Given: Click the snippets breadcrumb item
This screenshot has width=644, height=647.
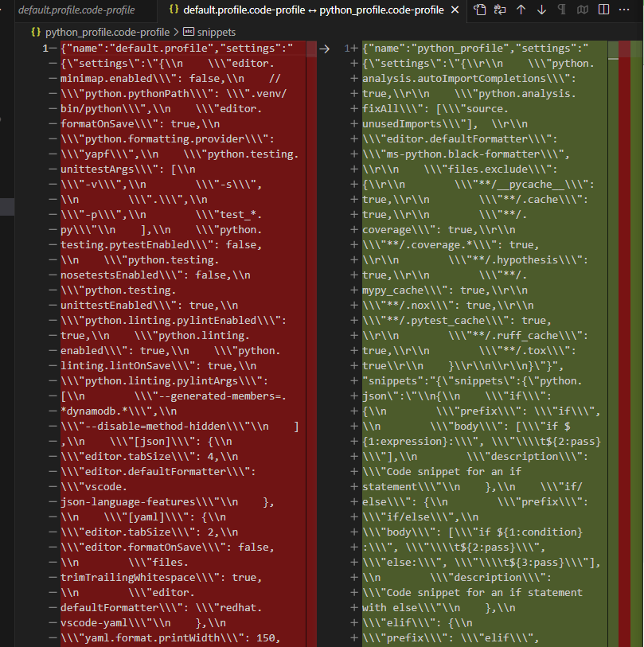Looking at the screenshot, I should [217, 32].
